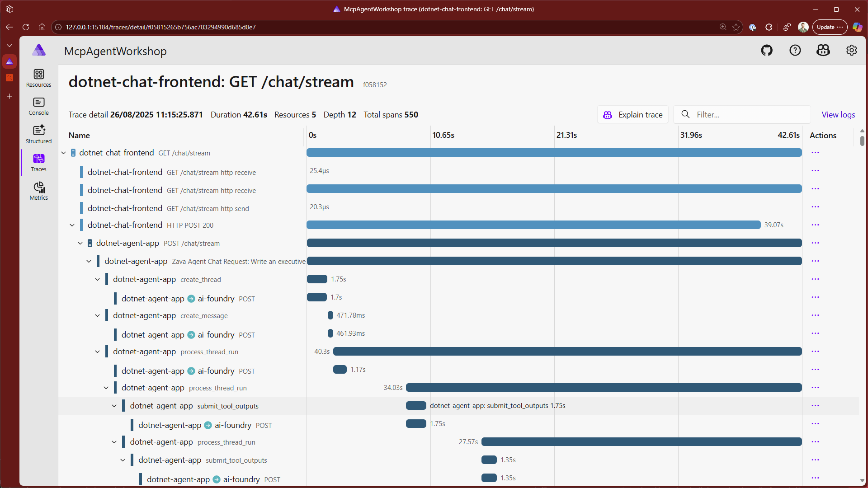Open the View logs link
This screenshot has height=488, width=868.
tap(838, 115)
